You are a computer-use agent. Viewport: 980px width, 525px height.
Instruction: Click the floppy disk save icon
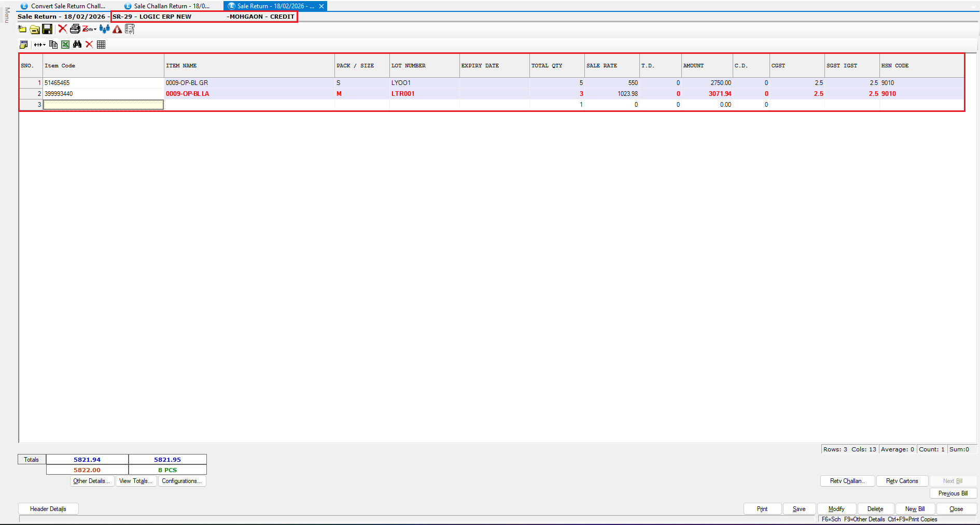tap(47, 29)
